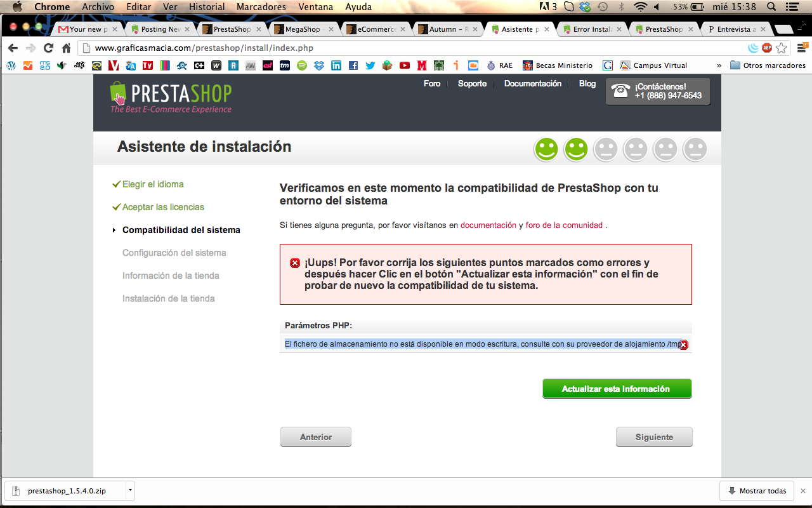Click the PrestaShop logo
This screenshot has width=812, height=508.
[171, 97]
